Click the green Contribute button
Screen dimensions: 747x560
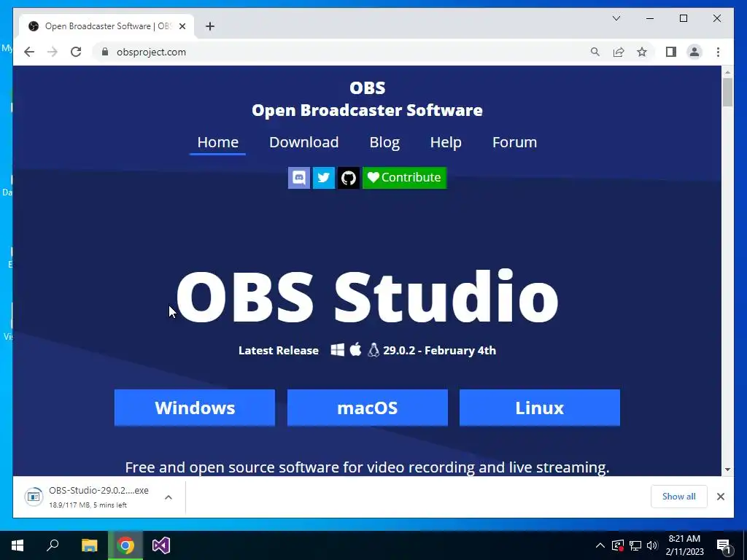404,178
